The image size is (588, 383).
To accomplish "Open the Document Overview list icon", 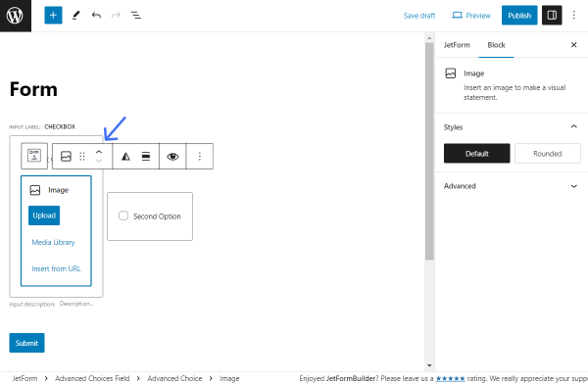I will [136, 16].
